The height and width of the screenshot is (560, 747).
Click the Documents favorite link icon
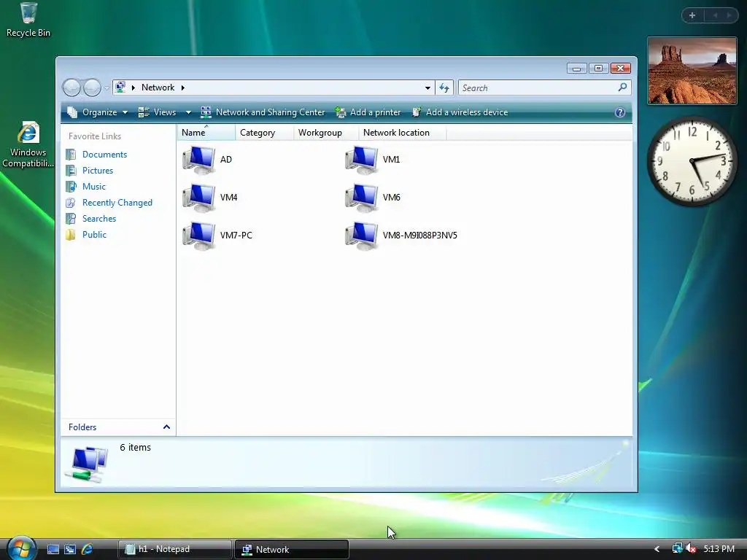(71, 155)
